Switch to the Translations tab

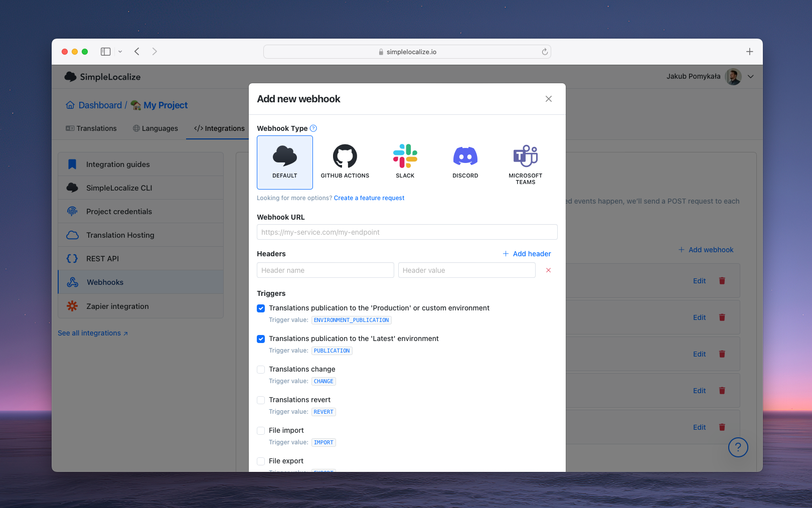click(x=91, y=128)
